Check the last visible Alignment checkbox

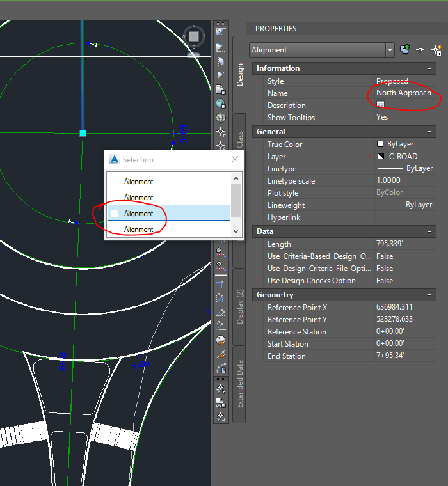(x=115, y=230)
